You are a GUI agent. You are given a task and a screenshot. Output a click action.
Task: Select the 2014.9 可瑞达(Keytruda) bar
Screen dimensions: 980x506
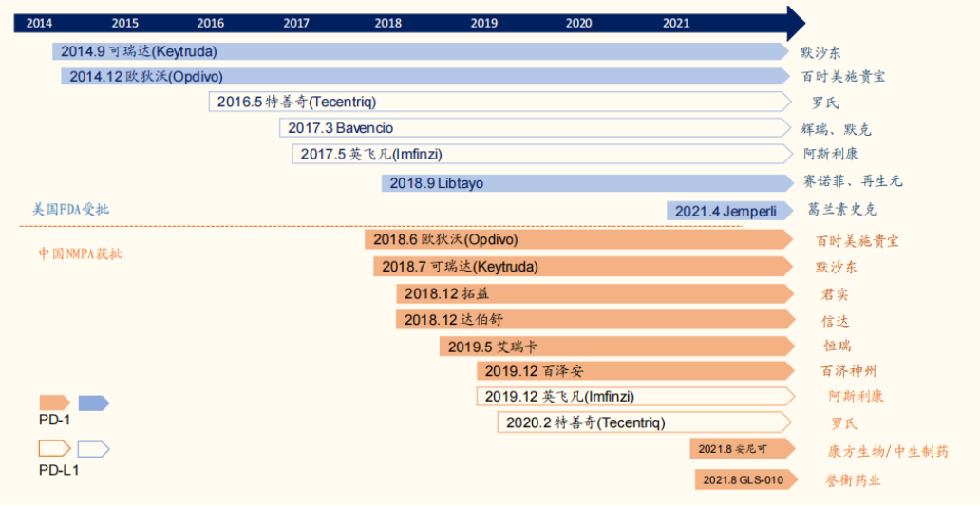pos(421,51)
